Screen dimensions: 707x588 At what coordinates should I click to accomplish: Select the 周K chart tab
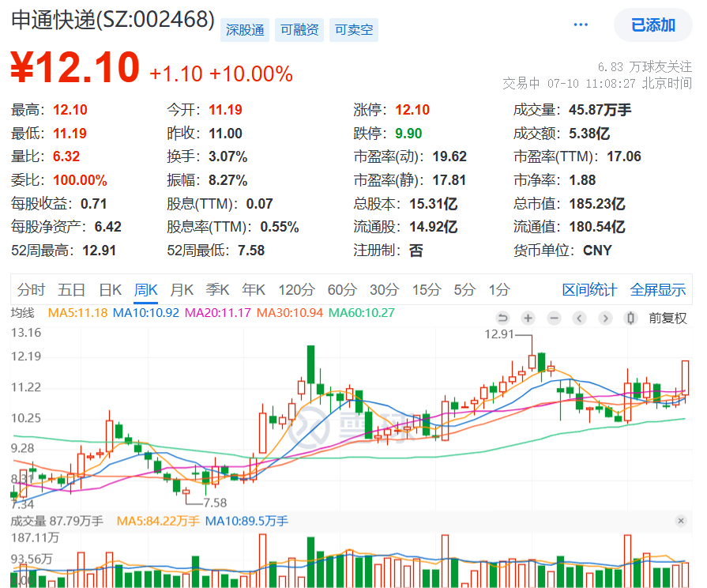tap(145, 290)
